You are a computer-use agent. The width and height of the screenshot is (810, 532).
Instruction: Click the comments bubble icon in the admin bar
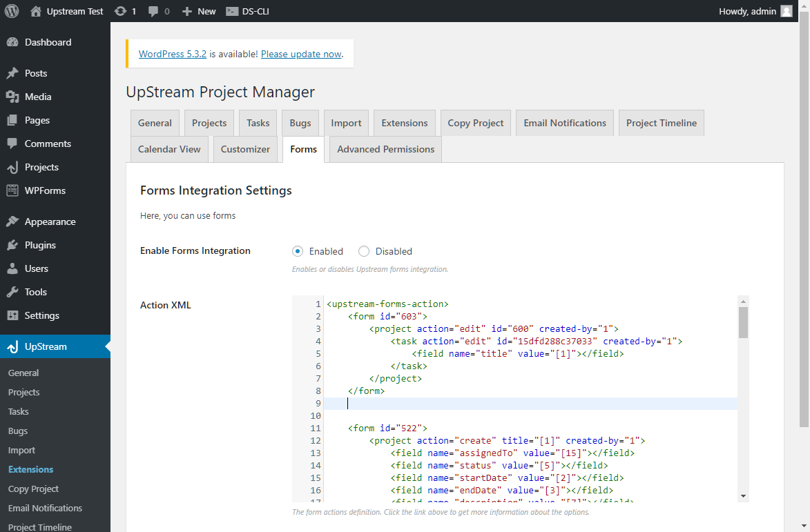click(x=157, y=10)
